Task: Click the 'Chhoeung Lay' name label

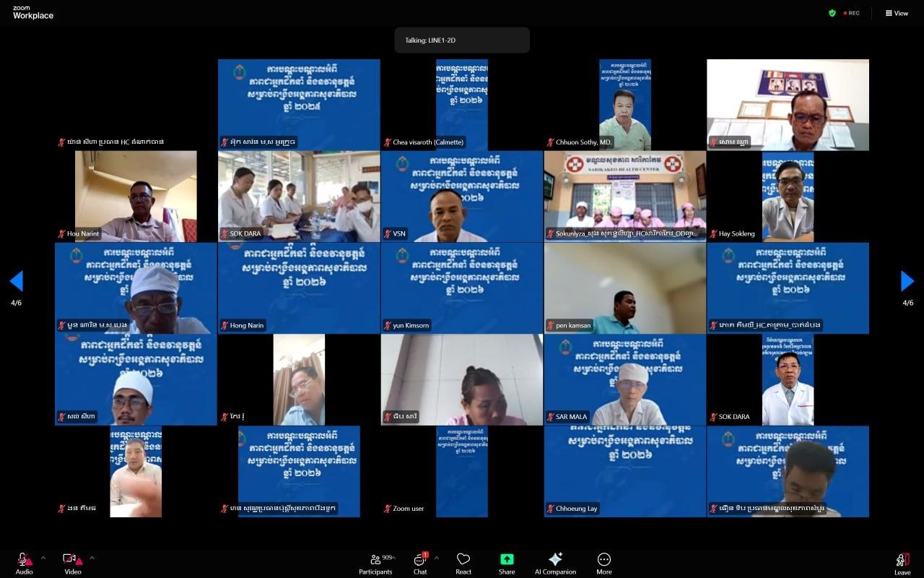Action: [577, 509]
